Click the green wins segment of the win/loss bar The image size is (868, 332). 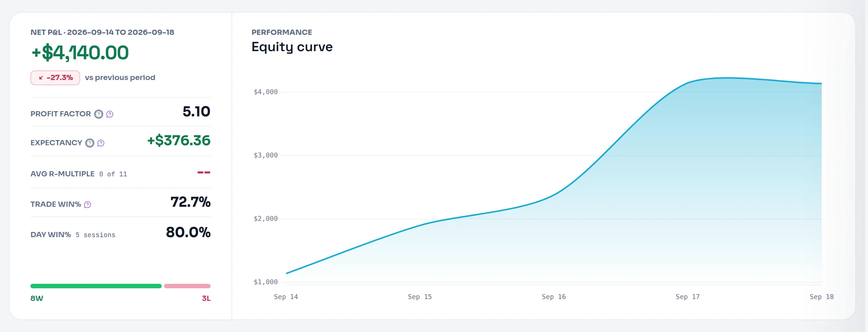pos(96,286)
